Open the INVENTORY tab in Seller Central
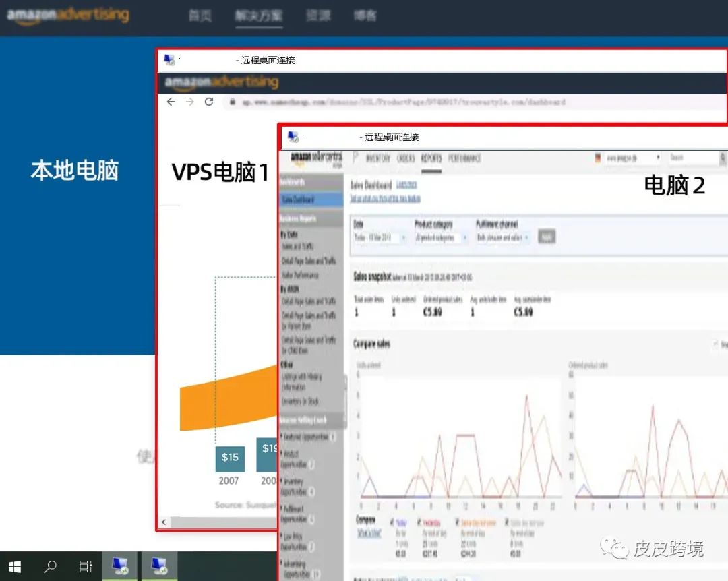The width and height of the screenshot is (728, 581). pyautogui.click(x=378, y=158)
